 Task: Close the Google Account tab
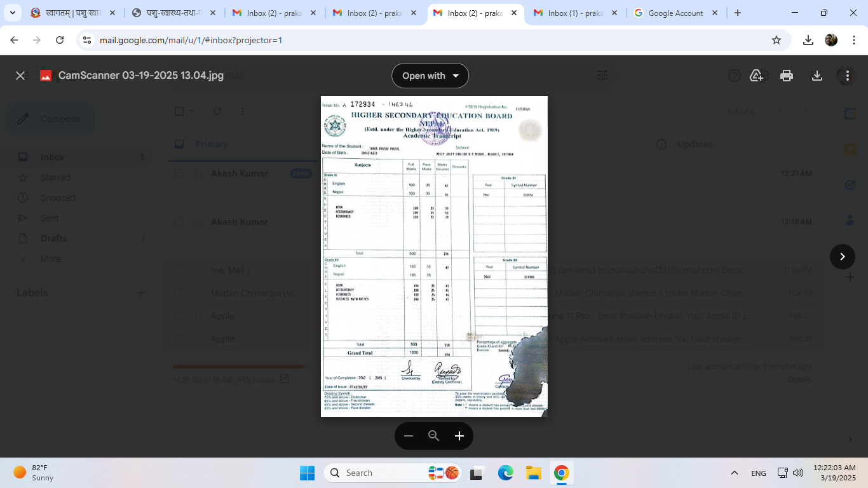[715, 13]
